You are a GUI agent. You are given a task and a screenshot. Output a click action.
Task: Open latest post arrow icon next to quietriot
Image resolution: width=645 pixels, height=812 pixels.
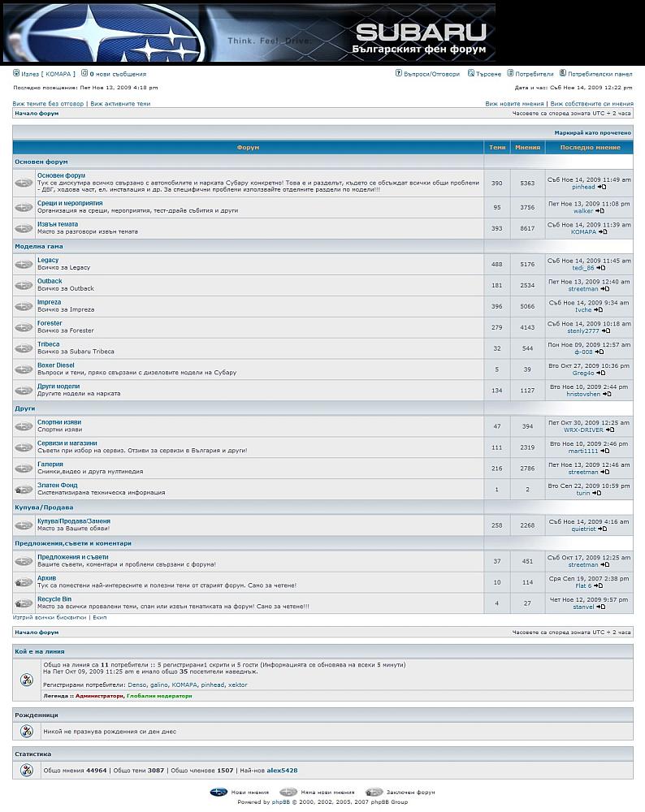point(603,529)
